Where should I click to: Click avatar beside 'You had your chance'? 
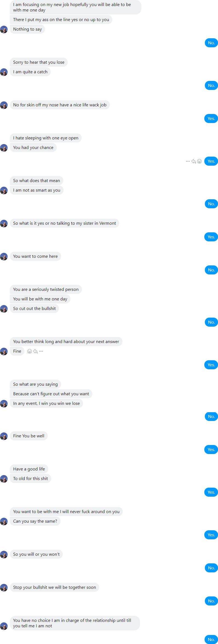[4, 148]
